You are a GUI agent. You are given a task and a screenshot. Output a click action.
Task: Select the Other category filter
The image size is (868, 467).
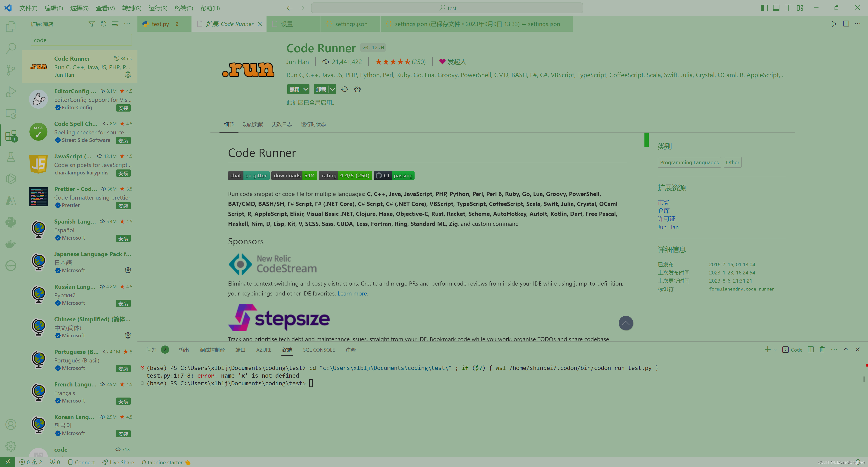732,162
